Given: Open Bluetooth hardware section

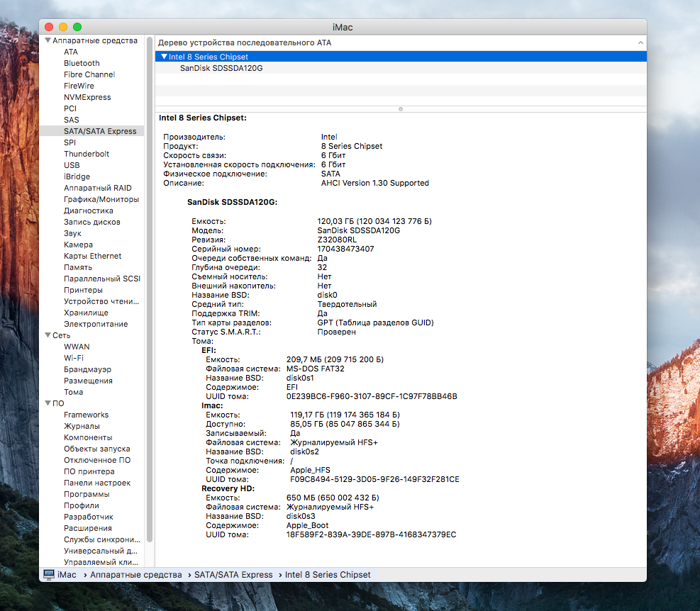Looking at the screenshot, I should [82, 63].
